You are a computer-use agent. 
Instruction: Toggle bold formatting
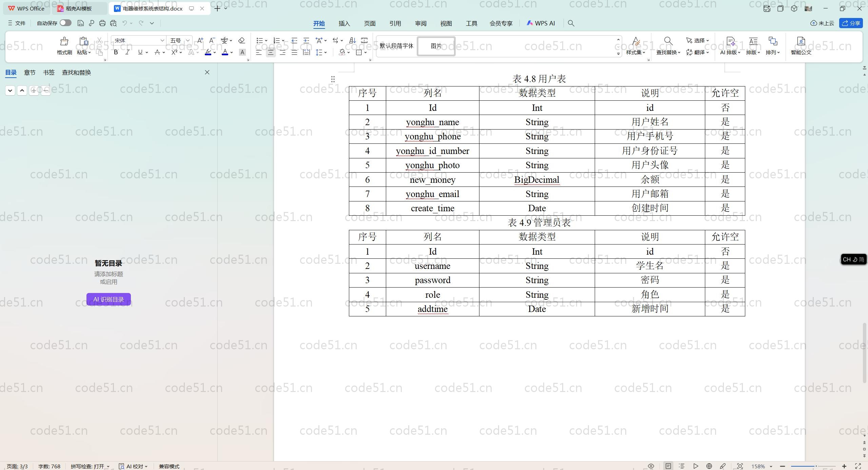115,52
